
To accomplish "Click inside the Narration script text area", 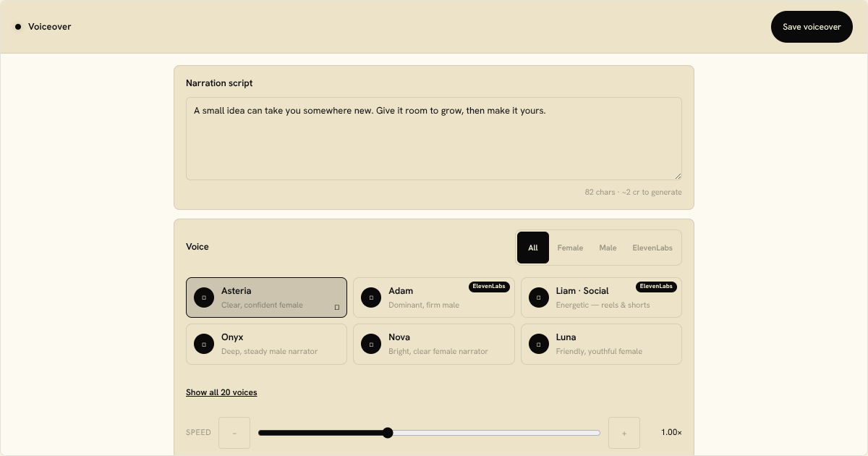I will (434, 138).
